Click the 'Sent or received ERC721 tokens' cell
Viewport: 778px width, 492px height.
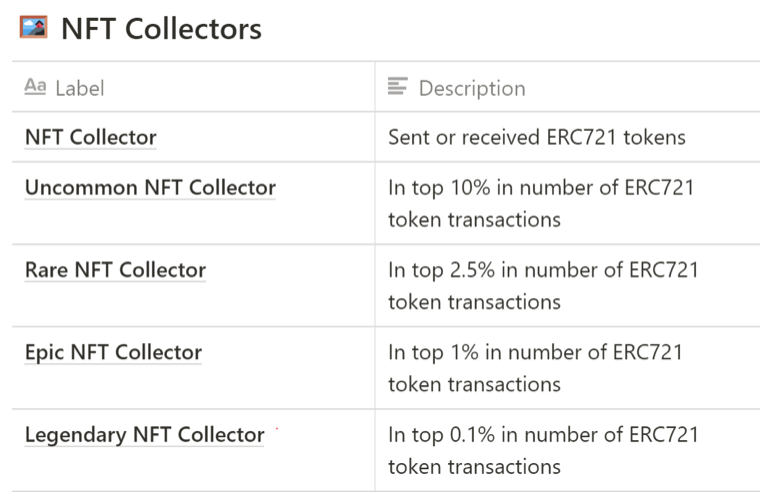pos(568,137)
